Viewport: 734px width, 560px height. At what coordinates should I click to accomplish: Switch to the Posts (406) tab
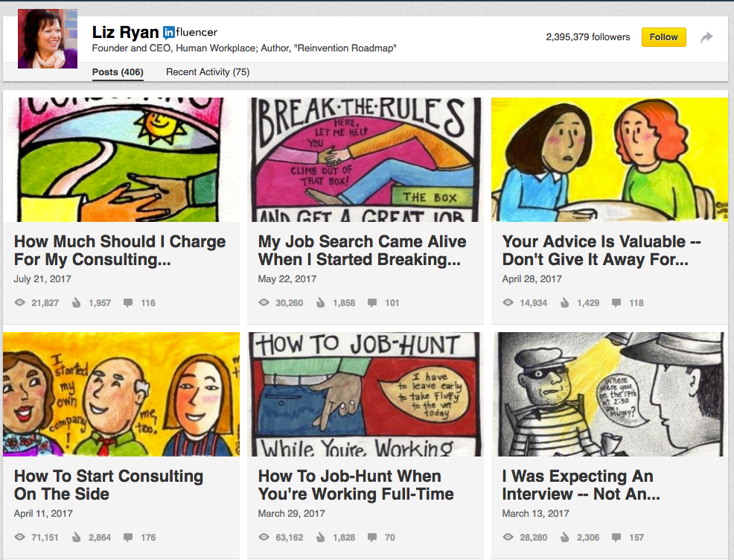[x=118, y=72]
